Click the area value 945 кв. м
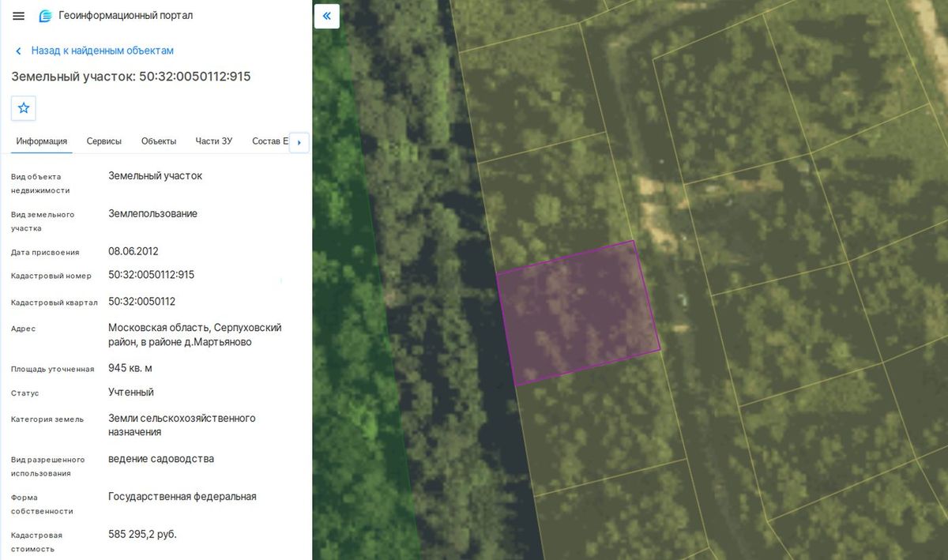Screen dimensions: 948x560 (x=130, y=368)
